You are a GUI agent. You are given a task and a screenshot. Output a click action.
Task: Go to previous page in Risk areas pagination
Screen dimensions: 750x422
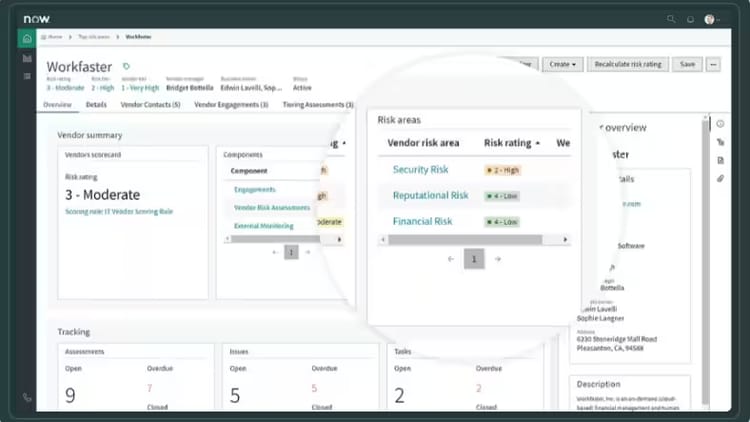point(451,259)
